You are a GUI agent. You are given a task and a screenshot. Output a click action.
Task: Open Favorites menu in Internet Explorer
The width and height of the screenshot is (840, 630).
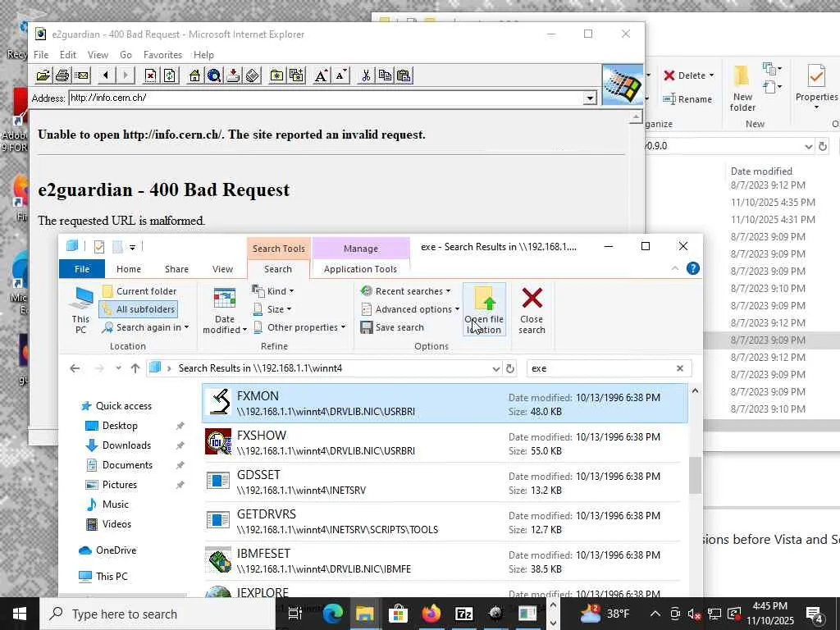(162, 55)
